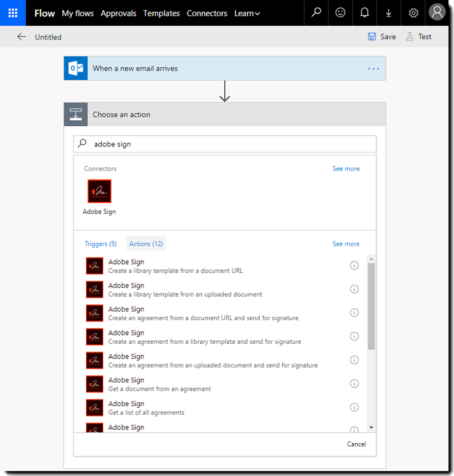Click the Cancel button
Screen dimensions: 454x476
(x=356, y=444)
